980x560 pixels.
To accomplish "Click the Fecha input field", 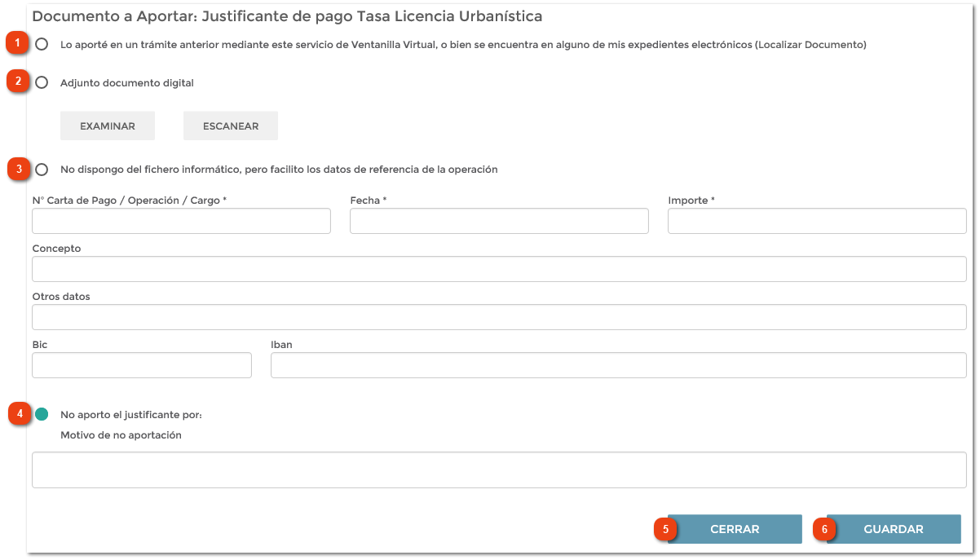I will click(x=499, y=220).
